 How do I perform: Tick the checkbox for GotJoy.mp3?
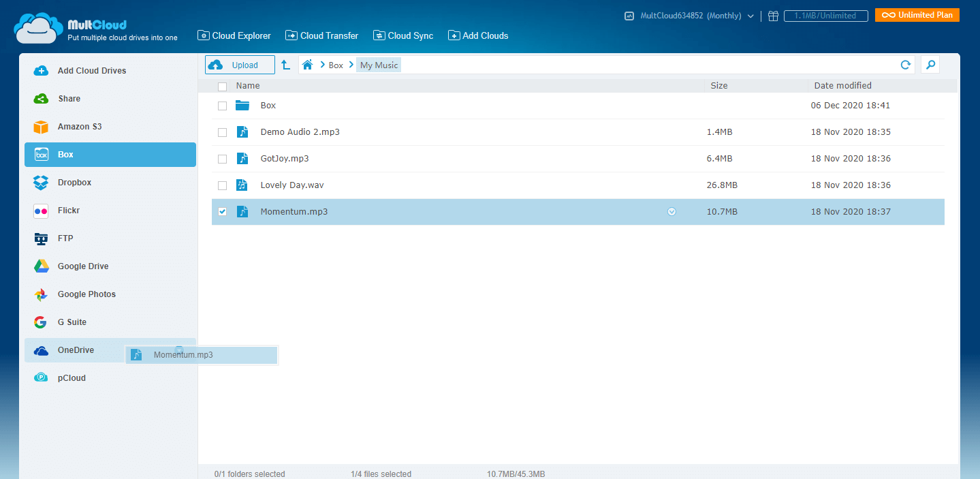(x=222, y=159)
